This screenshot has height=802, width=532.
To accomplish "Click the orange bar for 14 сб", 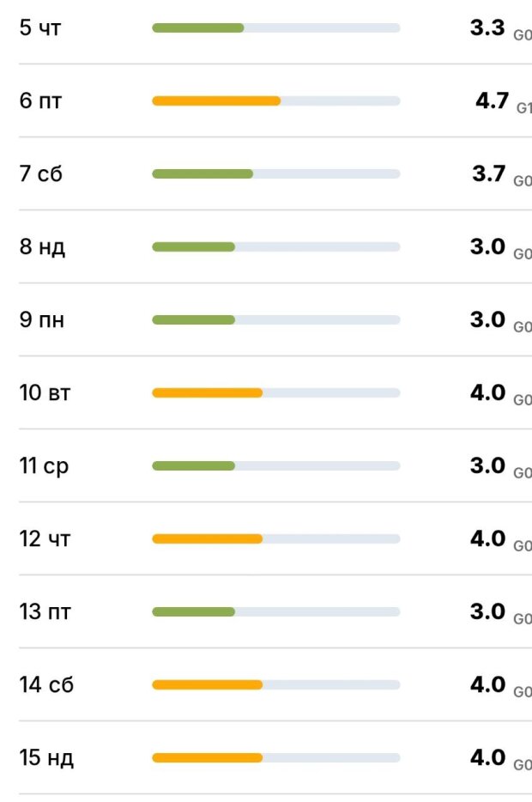I will click(x=207, y=684).
